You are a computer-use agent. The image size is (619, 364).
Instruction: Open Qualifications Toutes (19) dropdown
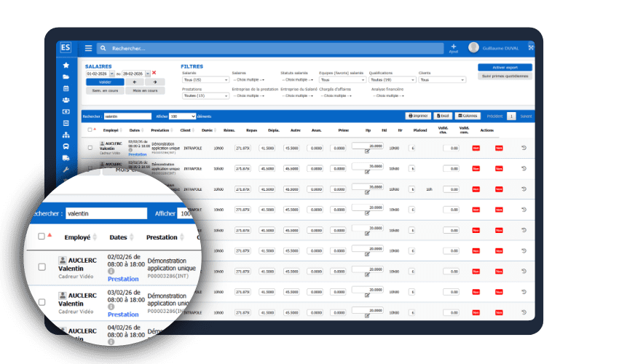393,80
